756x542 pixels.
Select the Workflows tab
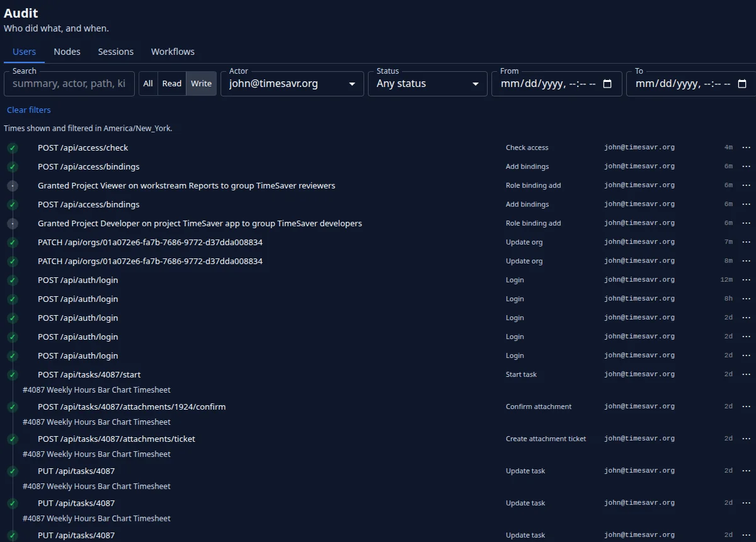(173, 52)
